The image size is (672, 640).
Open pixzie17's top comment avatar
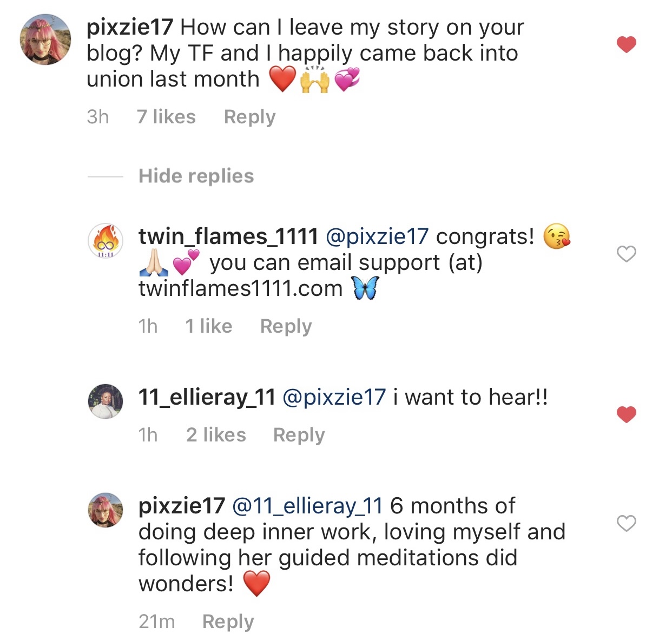tap(45, 40)
